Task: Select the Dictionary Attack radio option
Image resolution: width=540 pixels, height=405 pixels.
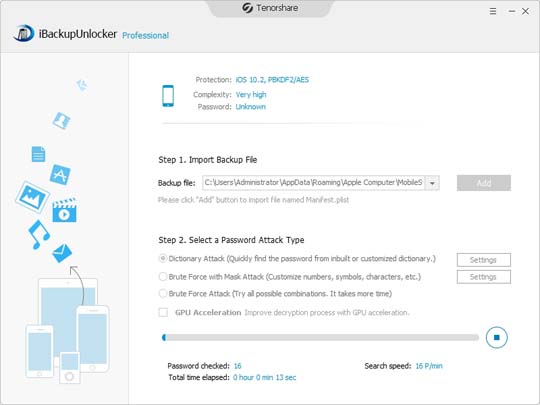Action: pyautogui.click(x=163, y=258)
